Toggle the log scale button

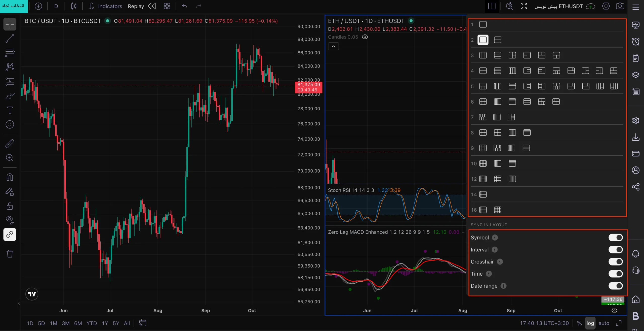(x=590, y=323)
